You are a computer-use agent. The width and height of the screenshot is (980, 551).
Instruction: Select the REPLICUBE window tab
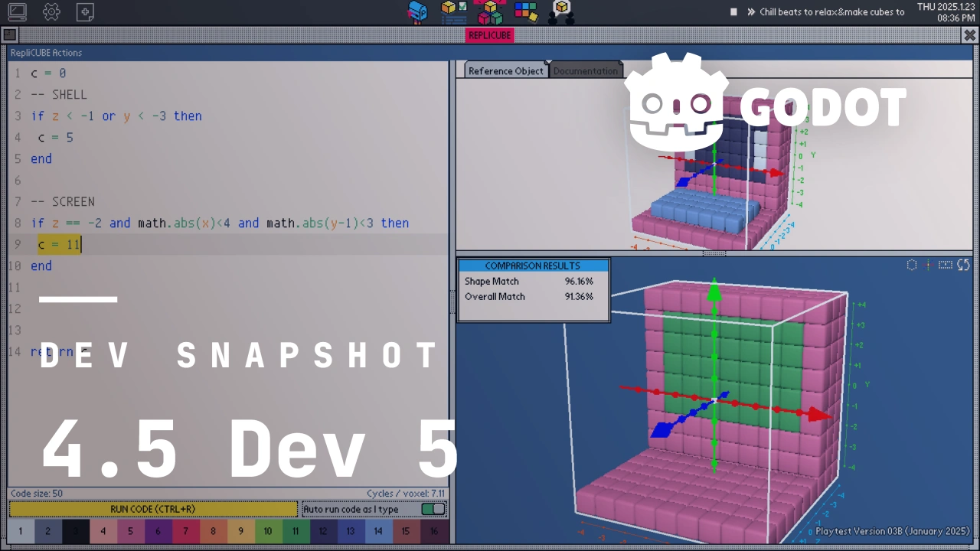pos(489,34)
